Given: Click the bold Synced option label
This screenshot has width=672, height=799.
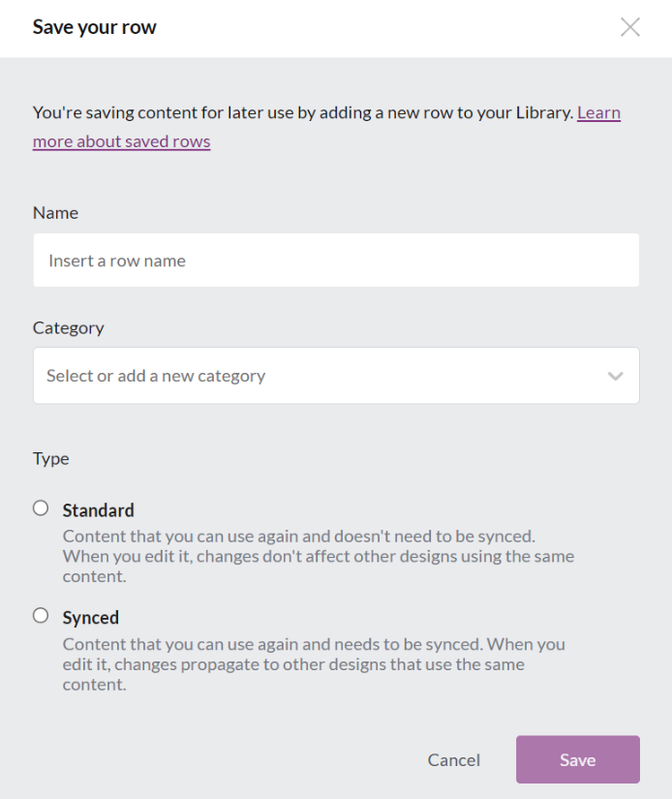Looking at the screenshot, I should tap(90, 618).
